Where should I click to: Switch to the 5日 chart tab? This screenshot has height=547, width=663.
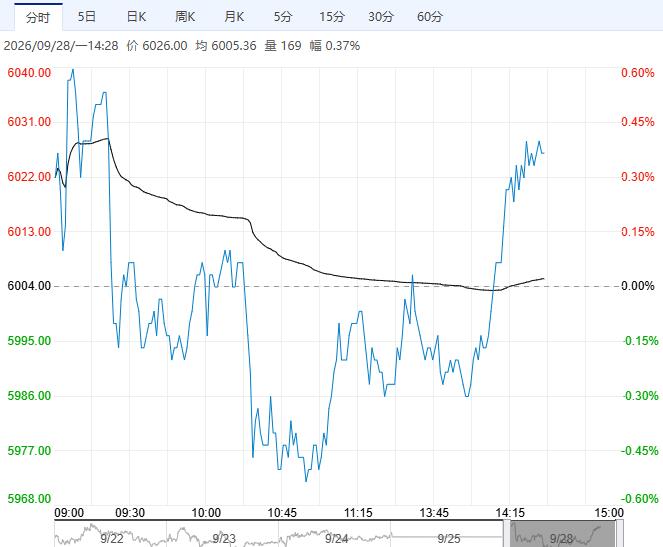point(87,17)
